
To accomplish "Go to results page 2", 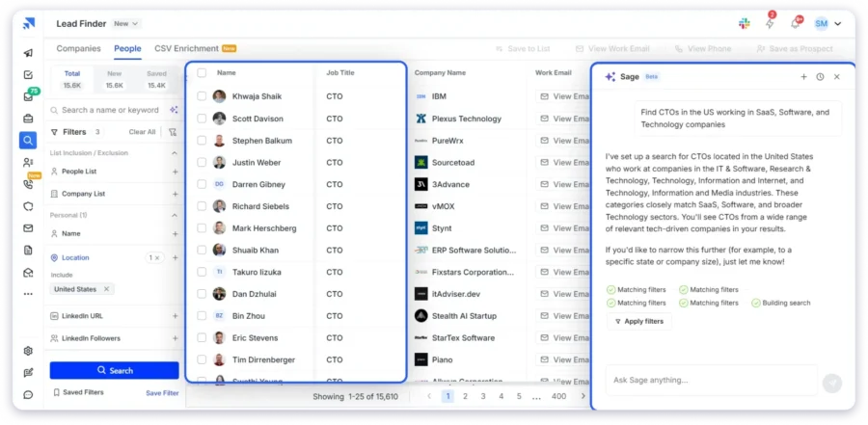I will [465, 396].
